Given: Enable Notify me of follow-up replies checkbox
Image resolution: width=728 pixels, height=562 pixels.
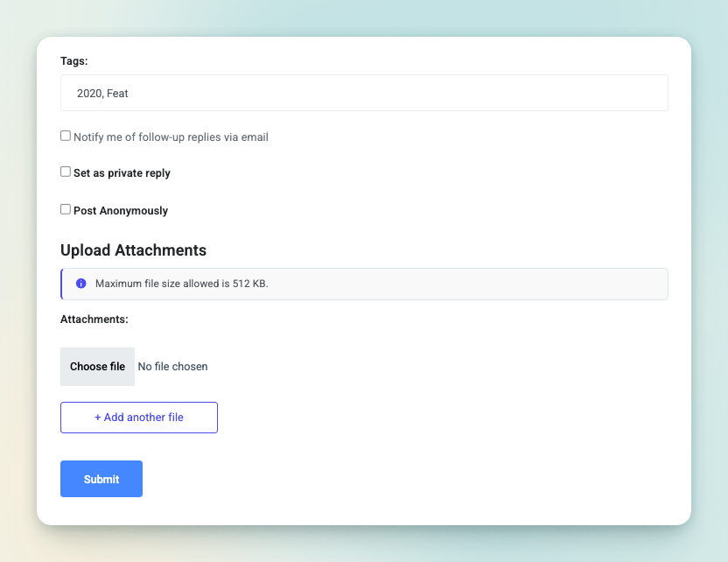Looking at the screenshot, I should pos(66,136).
